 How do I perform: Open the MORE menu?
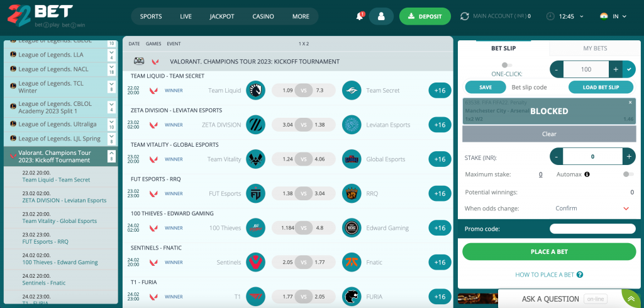(301, 16)
